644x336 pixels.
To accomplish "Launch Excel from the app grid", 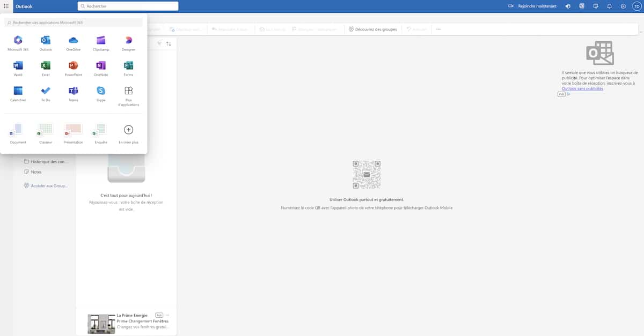I will [x=46, y=69].
